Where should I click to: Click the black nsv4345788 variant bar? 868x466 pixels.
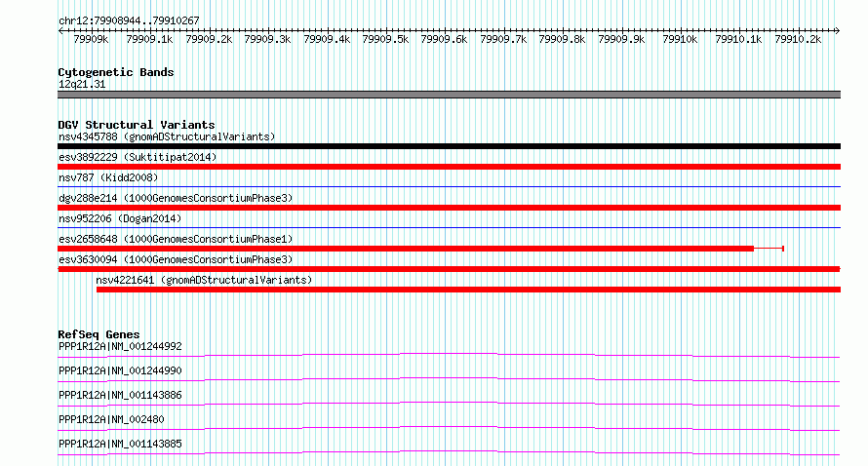[449, 146]
